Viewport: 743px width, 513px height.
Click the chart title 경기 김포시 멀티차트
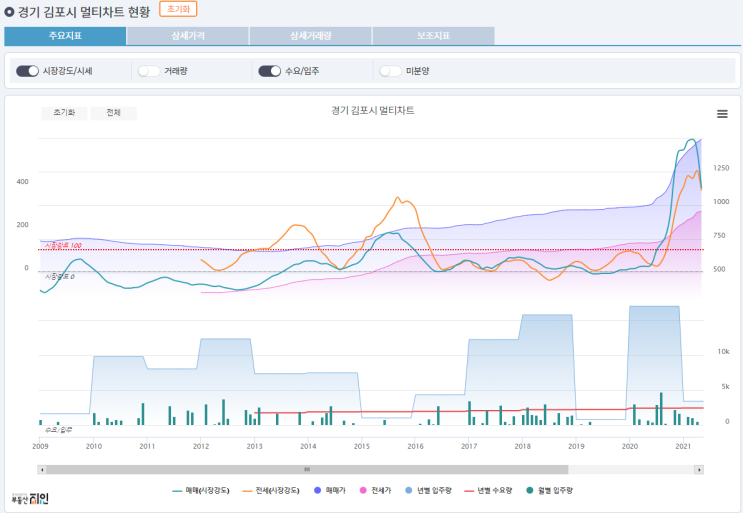click(x=372, y=110)
